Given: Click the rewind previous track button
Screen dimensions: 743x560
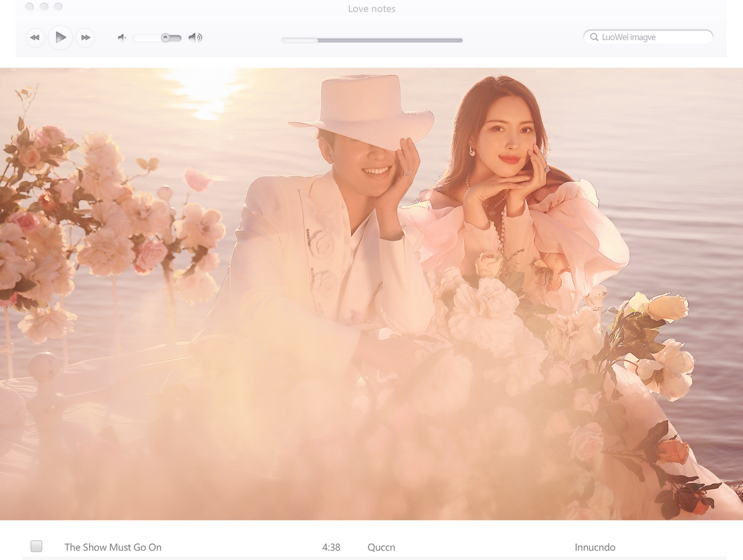Looking at the screenshot, I should 35,37.
